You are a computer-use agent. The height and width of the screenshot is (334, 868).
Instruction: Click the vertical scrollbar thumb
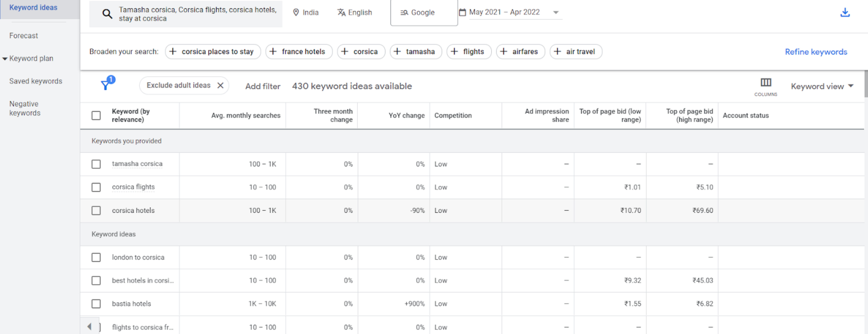[x=866, y=84]
